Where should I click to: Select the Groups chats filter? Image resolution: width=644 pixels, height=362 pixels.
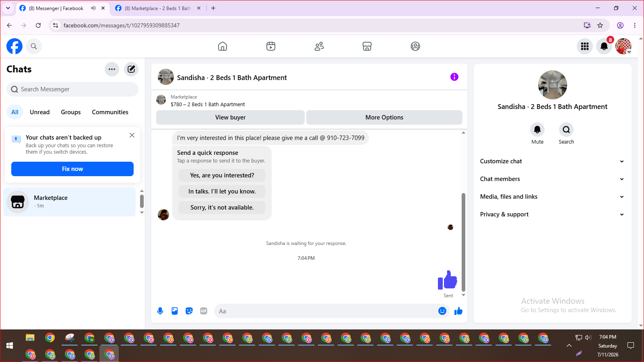pyautogui.click(x=71, y=112)
